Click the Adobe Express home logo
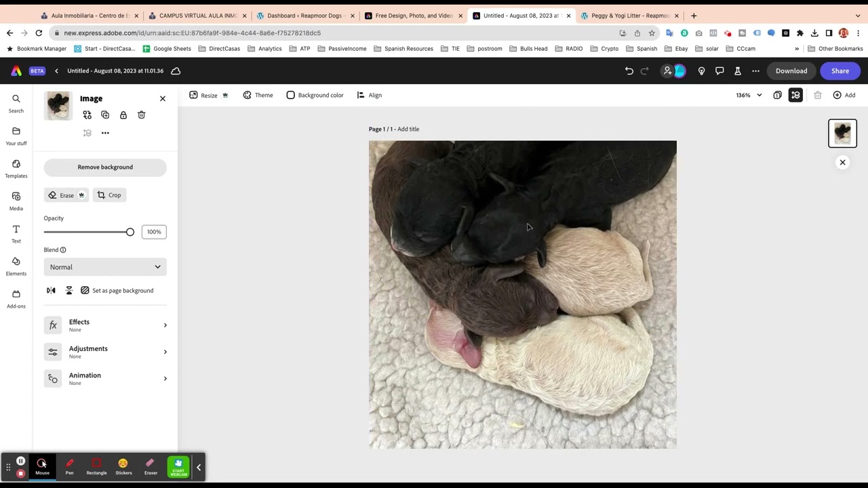 point(16,70)
